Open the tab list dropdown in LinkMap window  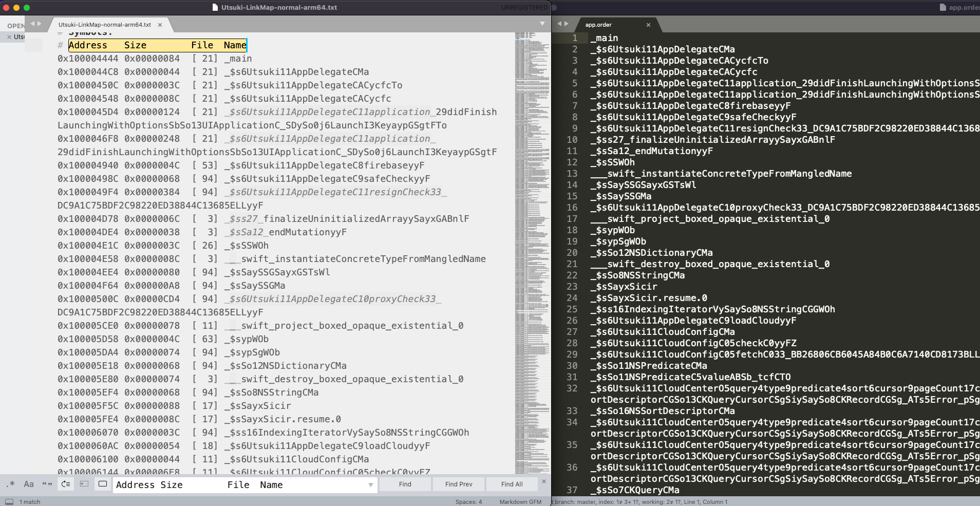542,24
